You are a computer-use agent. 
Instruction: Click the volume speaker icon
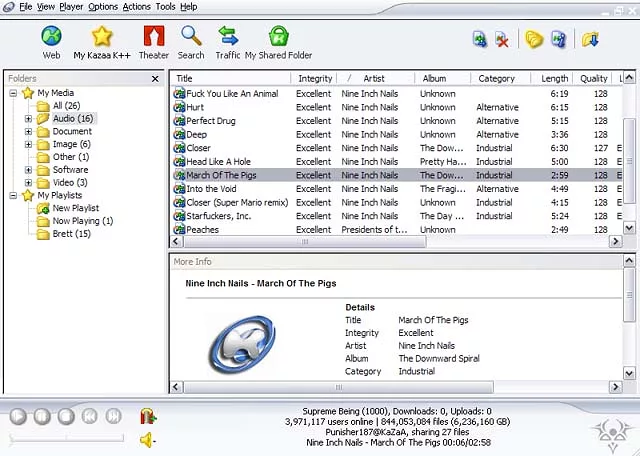[x=147, y=440]
